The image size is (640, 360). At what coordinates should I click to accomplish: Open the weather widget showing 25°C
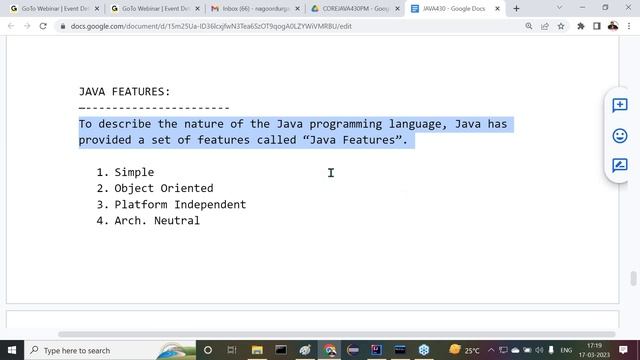pos(464,350)
